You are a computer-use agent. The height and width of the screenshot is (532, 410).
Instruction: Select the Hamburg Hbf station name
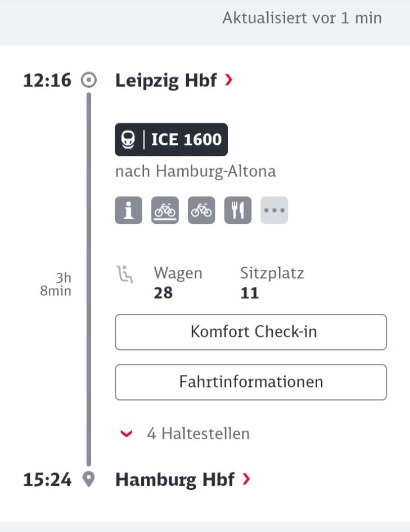tap(175, 480)
